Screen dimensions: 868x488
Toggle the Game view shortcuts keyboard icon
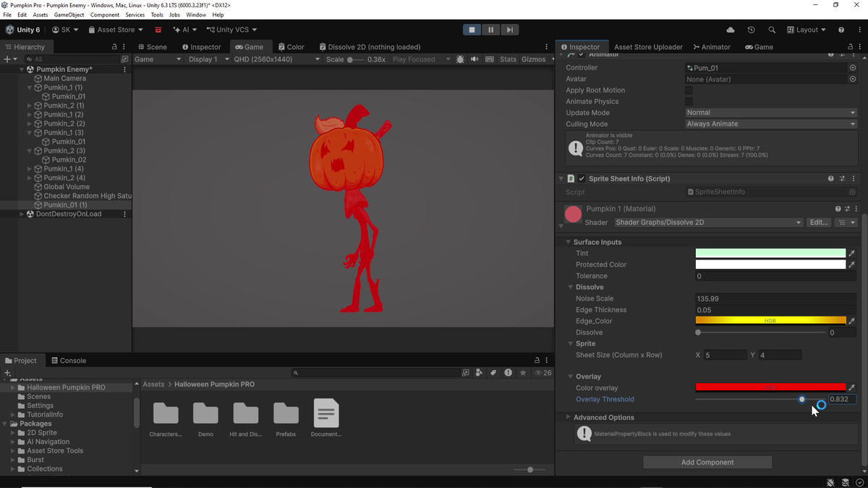click(x=490, y=59)
